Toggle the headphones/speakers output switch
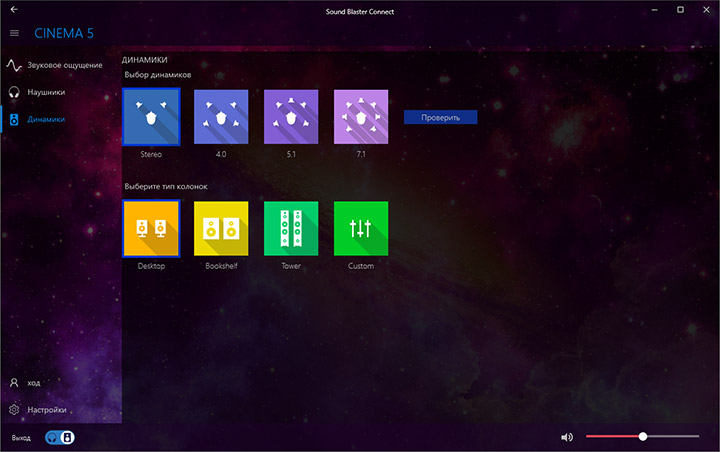 [60, 437]
